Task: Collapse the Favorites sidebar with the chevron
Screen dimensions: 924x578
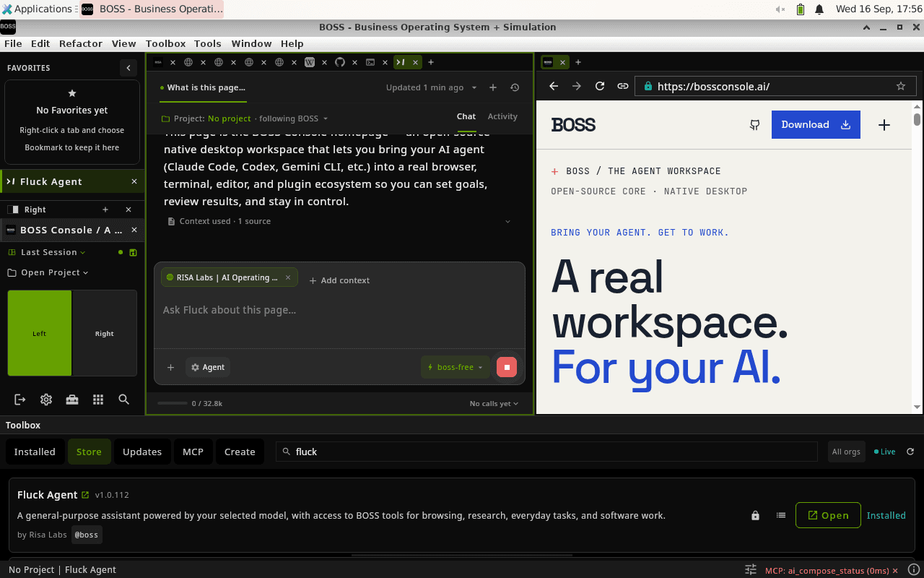Action: [128, 68]
